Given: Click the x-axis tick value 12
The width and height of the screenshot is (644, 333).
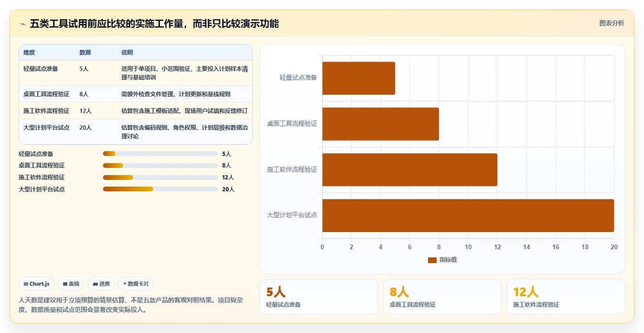Looking at the screenshot, I should tap(497, 247).
